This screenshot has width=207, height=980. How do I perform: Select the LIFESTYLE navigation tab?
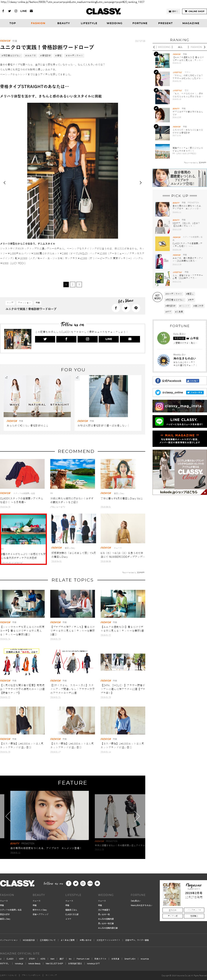(x=89, y=23)
